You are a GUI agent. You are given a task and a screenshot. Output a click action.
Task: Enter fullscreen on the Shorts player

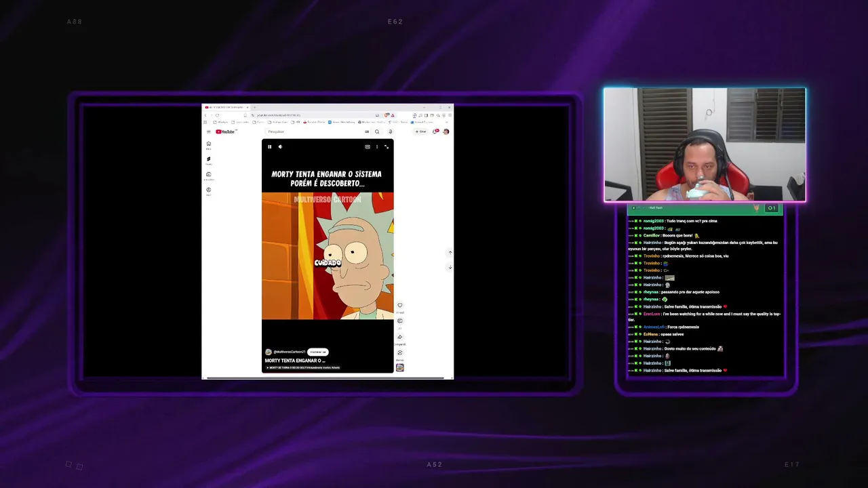pos(387,146)
